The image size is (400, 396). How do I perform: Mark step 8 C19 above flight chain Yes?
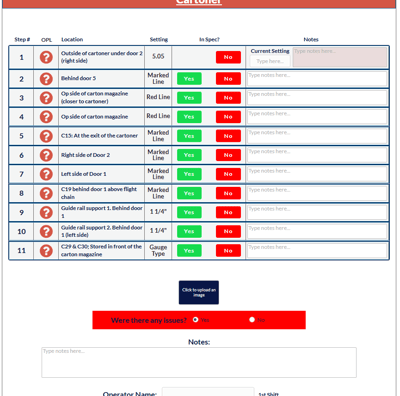(189, 193)
